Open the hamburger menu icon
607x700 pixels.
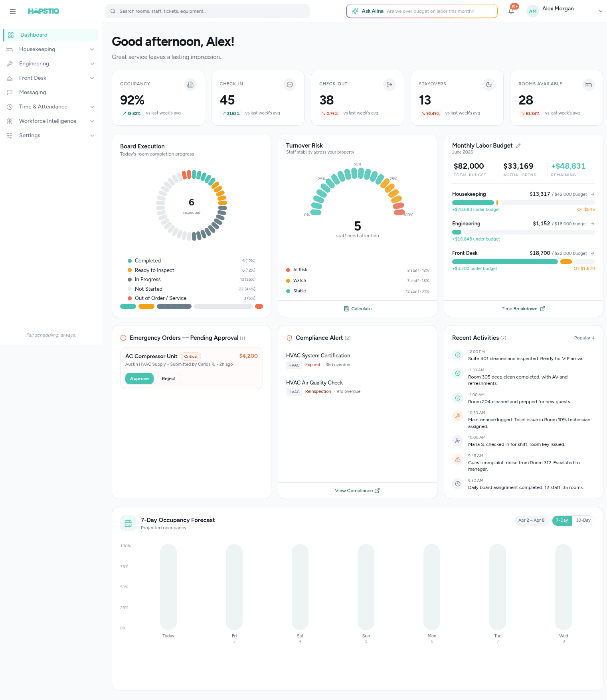13,11
